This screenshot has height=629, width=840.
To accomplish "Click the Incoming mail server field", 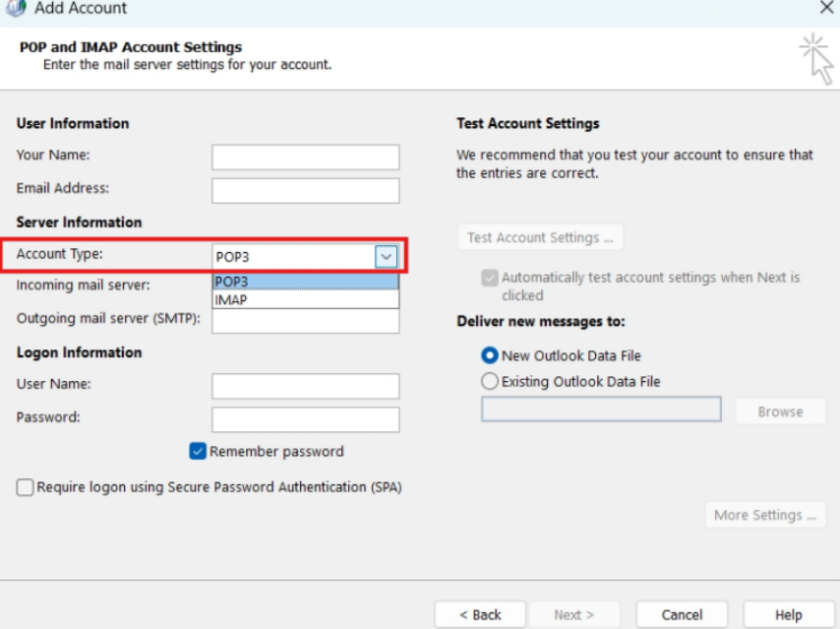I will [305, 286].
